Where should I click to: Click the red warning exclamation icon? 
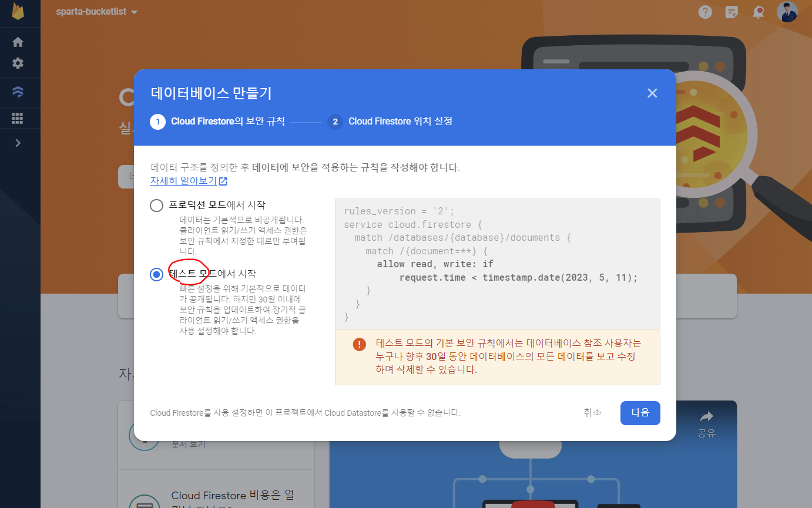[360, 344]
